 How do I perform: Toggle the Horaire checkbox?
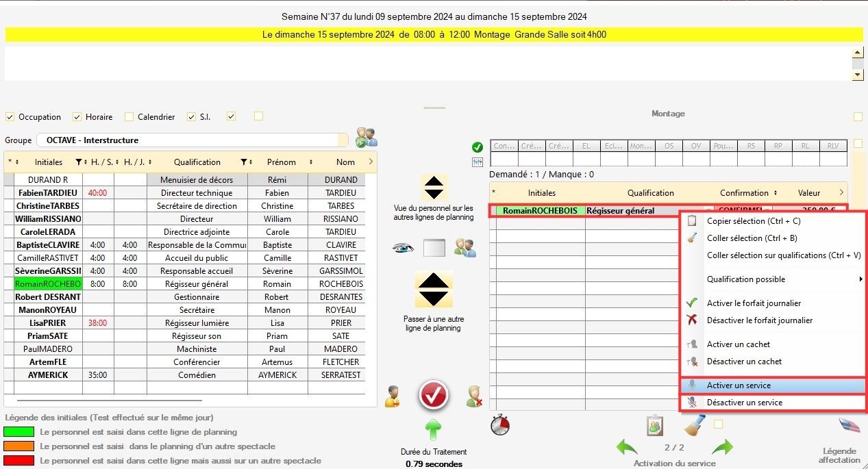(x=77, y=117)
